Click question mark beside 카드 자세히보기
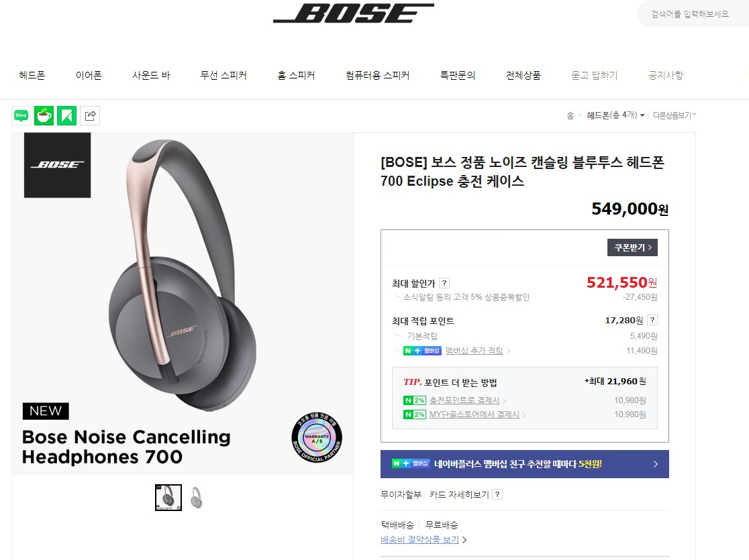749x560 pixels. (x=497, y=495)
